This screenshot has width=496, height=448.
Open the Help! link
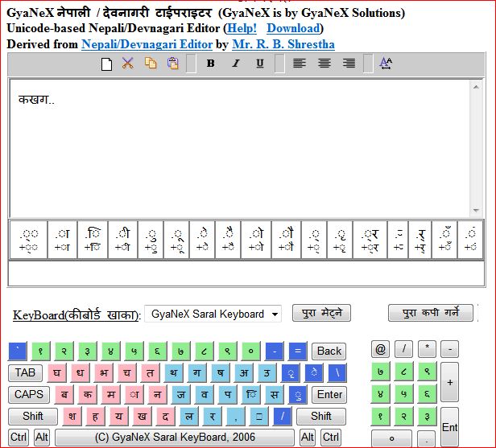242,28
